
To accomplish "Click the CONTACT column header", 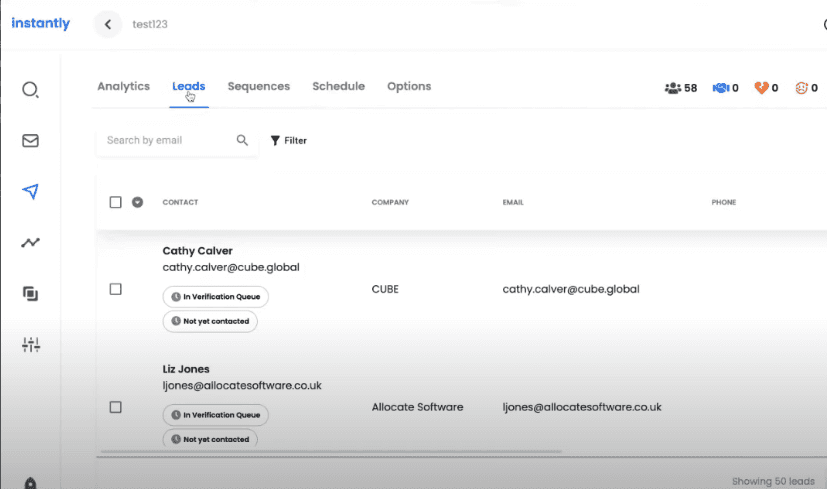I will pyautogui.click(x=180, y=202).
